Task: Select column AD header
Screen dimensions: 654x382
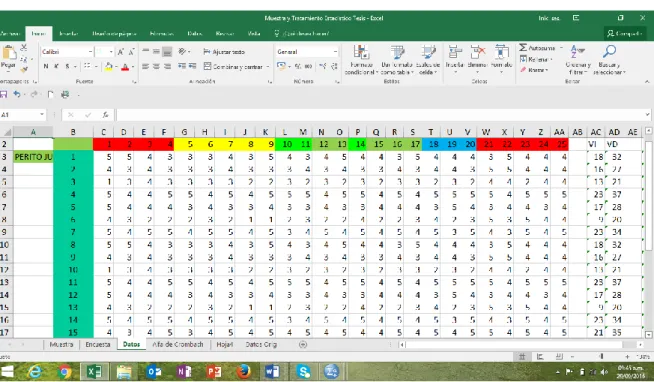Action: point(614,132)
